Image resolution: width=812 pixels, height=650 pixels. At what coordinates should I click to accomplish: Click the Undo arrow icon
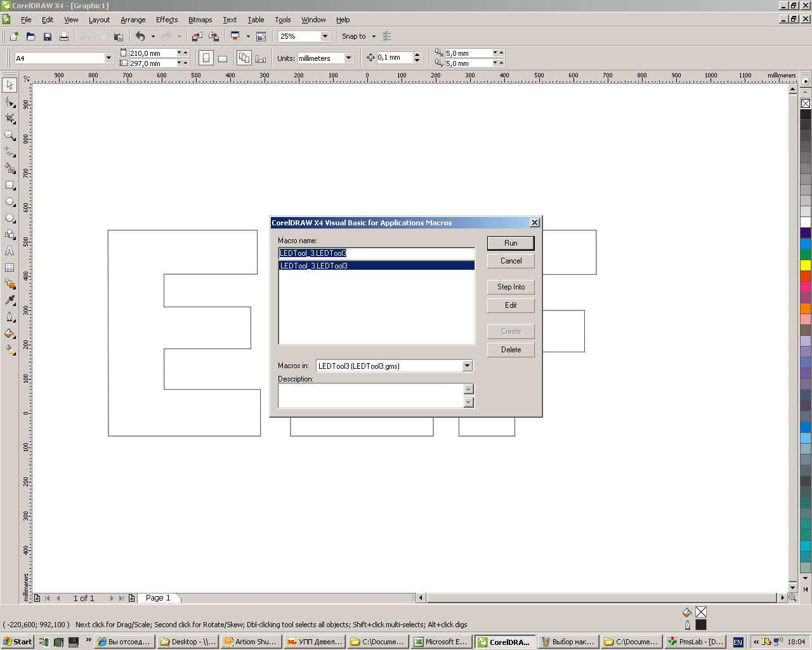click(x=140, y=36)
